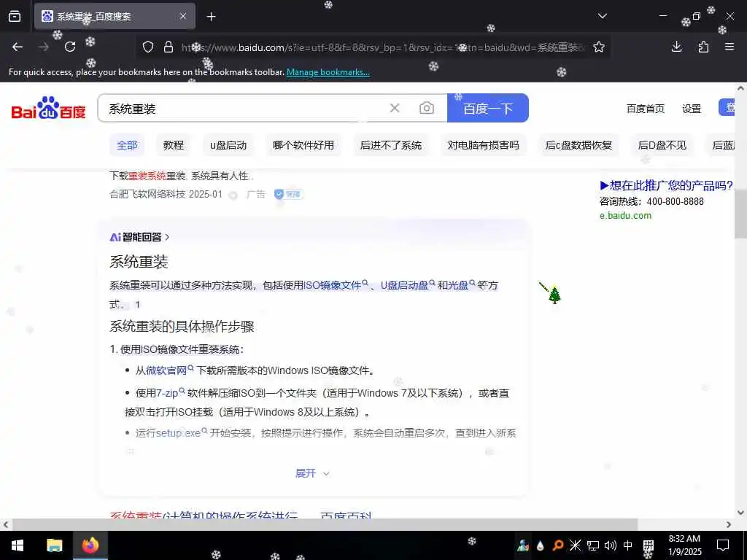Open File Explorer from the taskbar
The width and height of the screenshot is (747, 560).
coord(54,545)
